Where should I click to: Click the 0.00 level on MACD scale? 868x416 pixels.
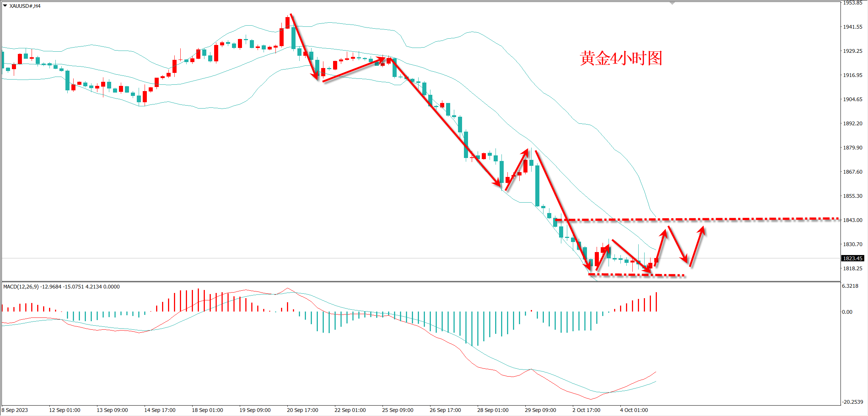[847, 312]
